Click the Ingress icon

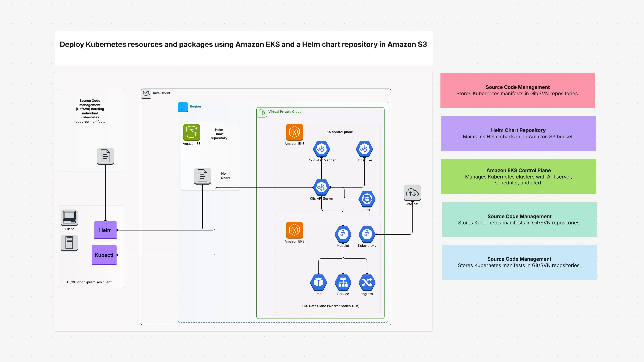point(367,282)
